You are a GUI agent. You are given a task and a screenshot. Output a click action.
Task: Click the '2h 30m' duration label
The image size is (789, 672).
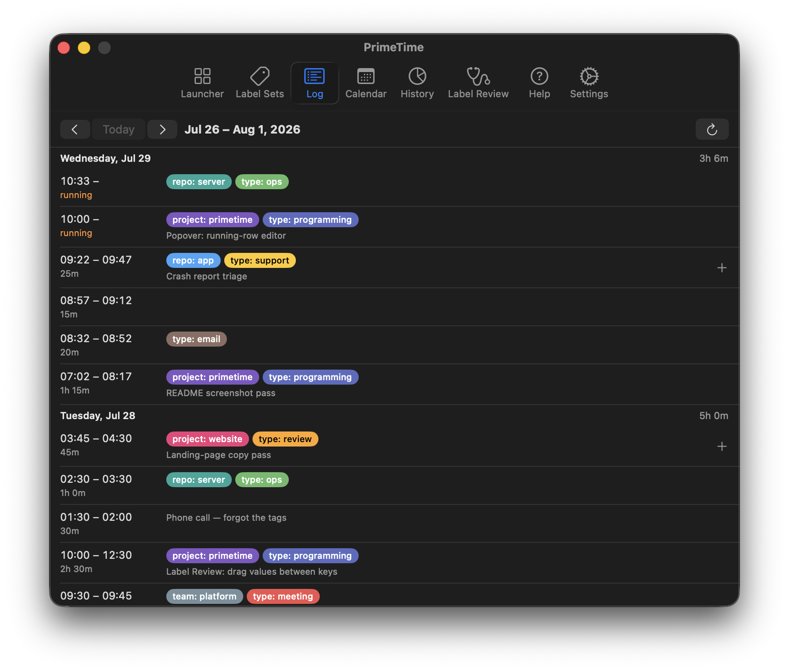pyautogui.click(x=76, y=569)
